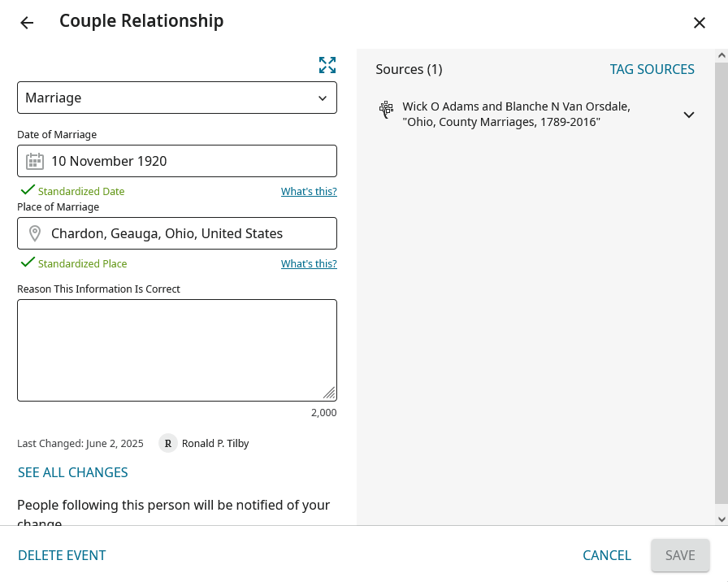
Task: Click the Save button
Action: coord(680,555)
